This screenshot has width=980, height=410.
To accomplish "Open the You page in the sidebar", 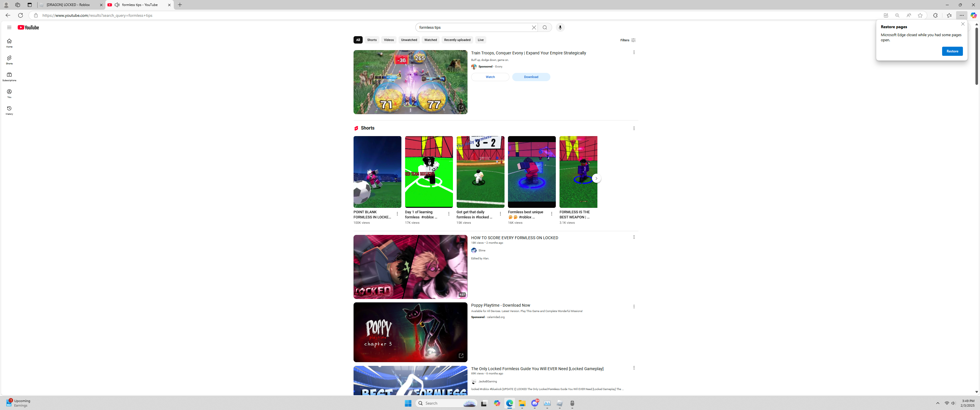I will 9,94.
